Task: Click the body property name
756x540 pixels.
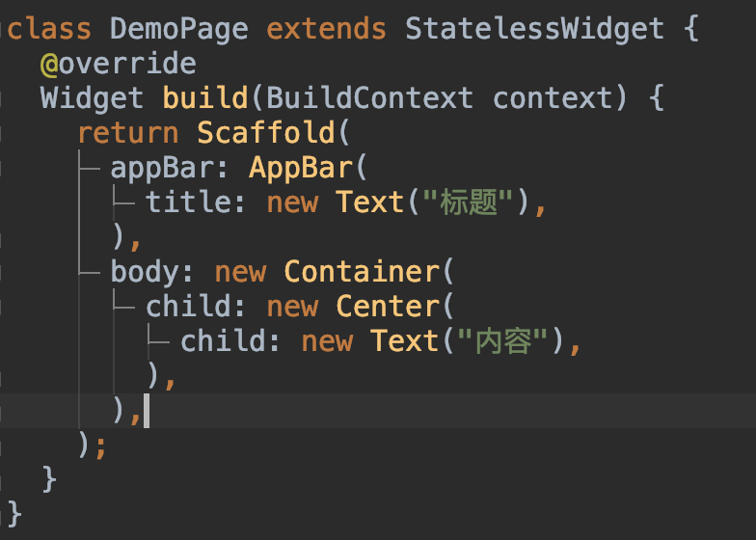Action: [x=145, y=272]
